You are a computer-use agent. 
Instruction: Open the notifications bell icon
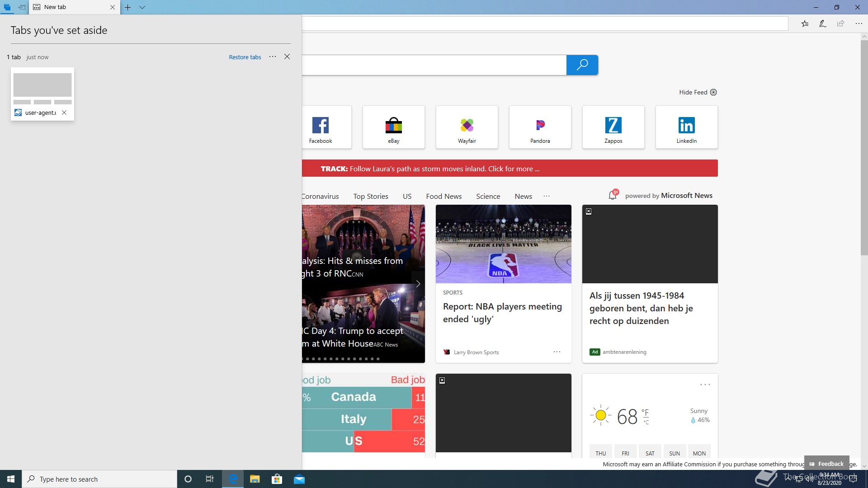tap(613, 195)
